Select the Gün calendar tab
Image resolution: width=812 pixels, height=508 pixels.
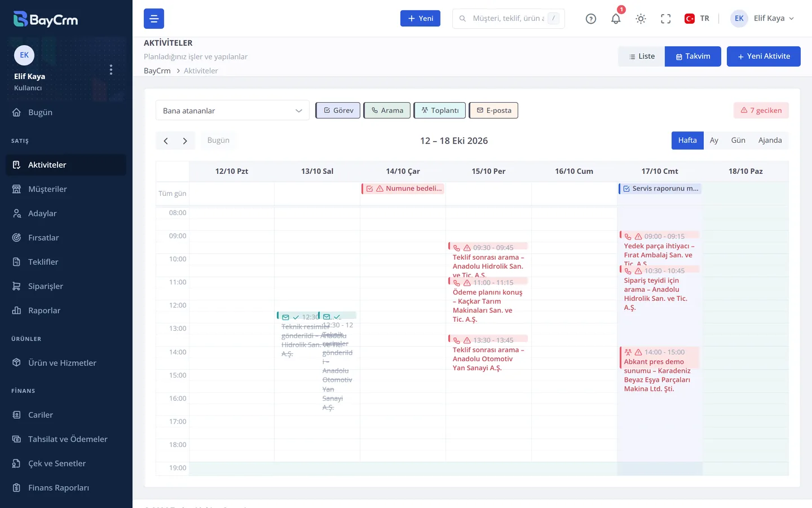738,141
